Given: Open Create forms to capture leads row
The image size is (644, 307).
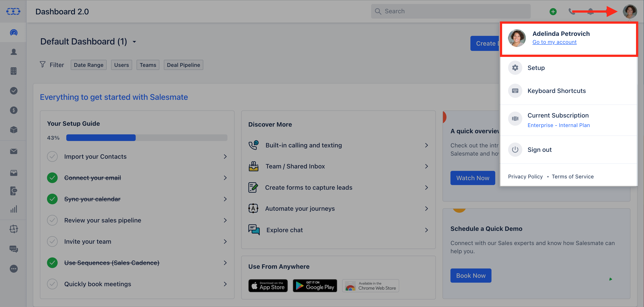Looking at the screenshot, I should [338, 187].
